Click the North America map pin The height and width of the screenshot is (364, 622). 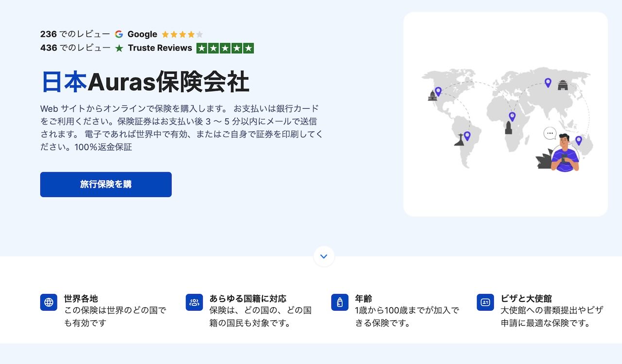point(438,91)
